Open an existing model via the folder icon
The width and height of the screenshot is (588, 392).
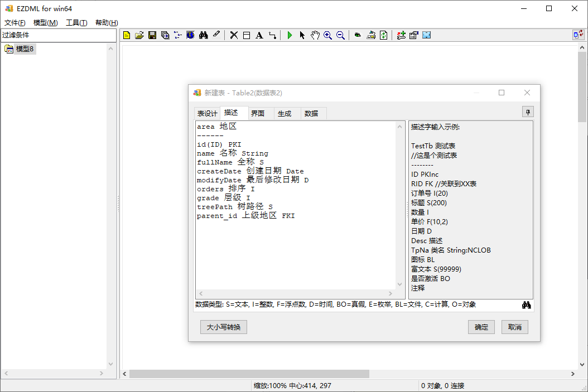139,35
